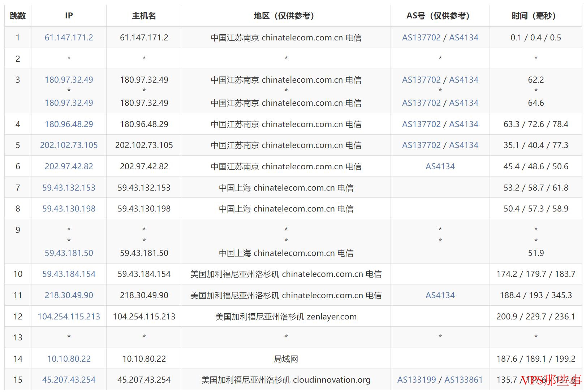586x392 pixels.
Task: Click IP link 218.30.49.90
Action: (69, 295)
